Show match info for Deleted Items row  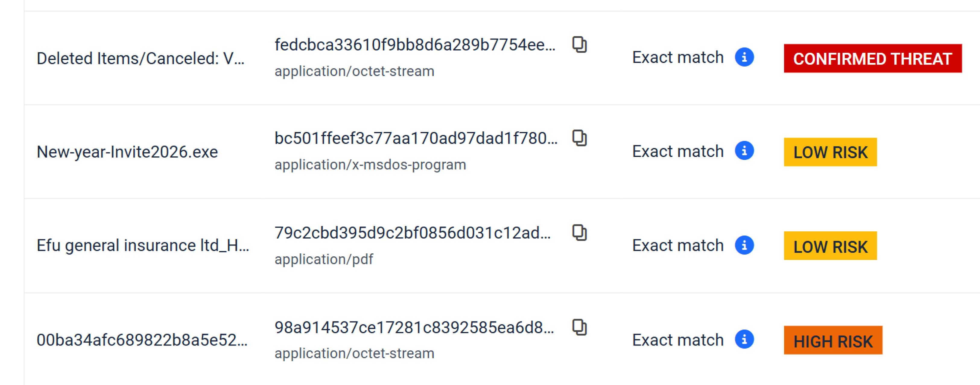(744, 58)
